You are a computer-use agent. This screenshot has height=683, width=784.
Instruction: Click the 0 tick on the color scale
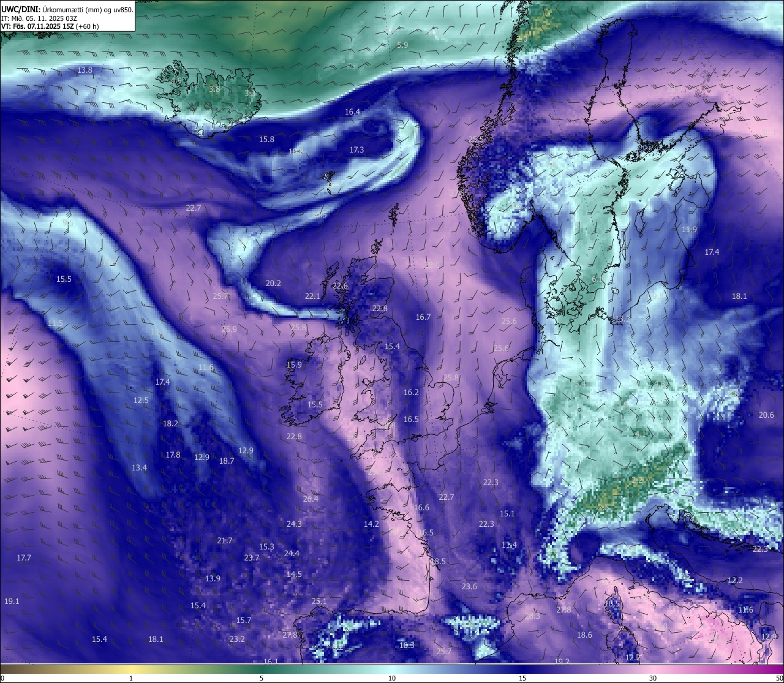coord(2,678)
